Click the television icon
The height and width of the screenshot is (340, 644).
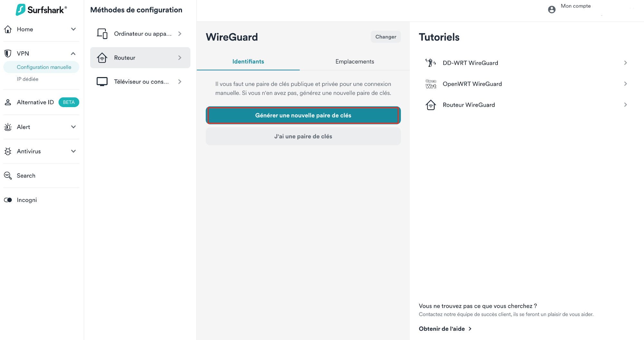tap(102, 82)
